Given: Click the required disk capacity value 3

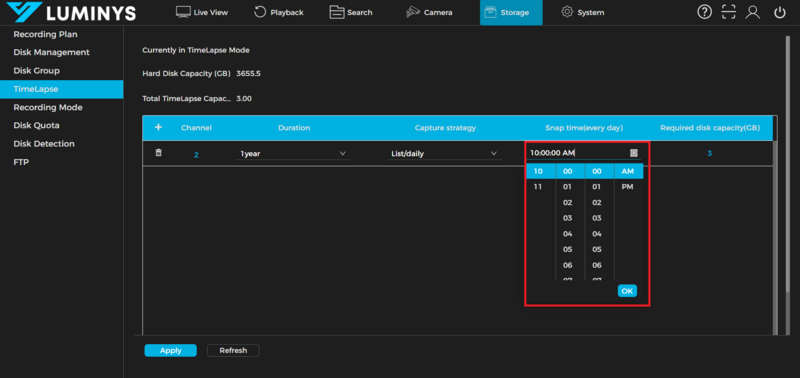Looking at the screenshot, I should click(709, 153).
